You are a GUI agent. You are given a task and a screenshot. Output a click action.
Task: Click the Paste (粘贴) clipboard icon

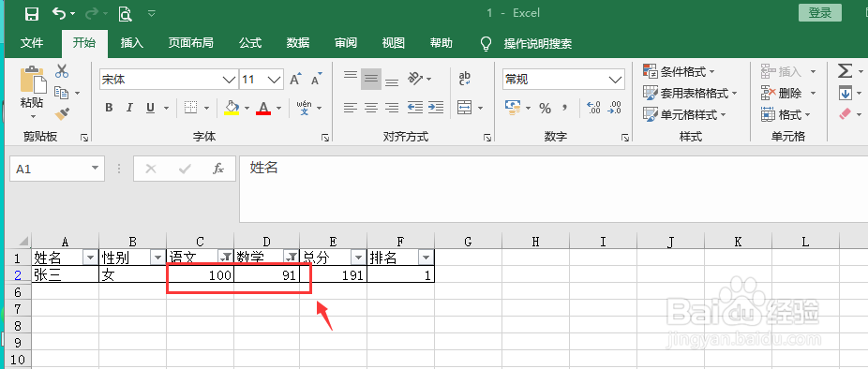pos(33,81)
